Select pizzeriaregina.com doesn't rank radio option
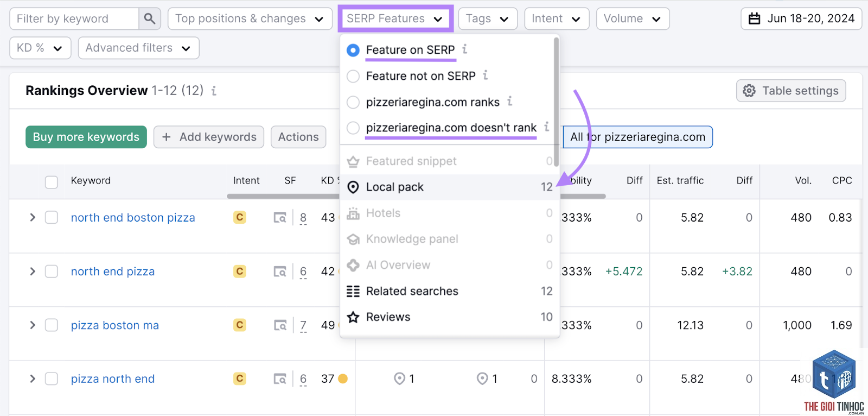868x416 pixels. (x=353, y=128)
